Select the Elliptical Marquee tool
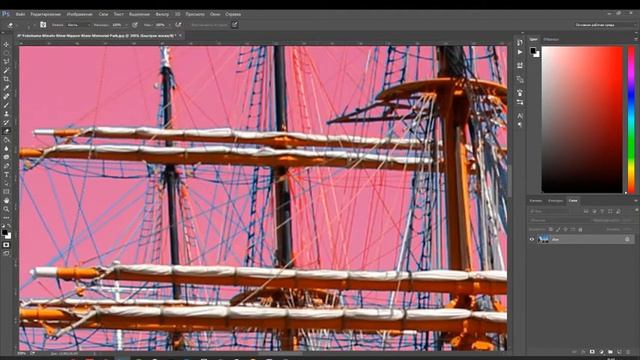 coord(6,53)
